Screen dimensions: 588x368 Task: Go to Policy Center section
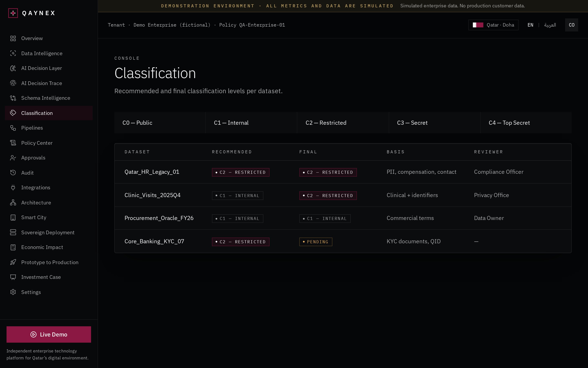coord(49,143)
